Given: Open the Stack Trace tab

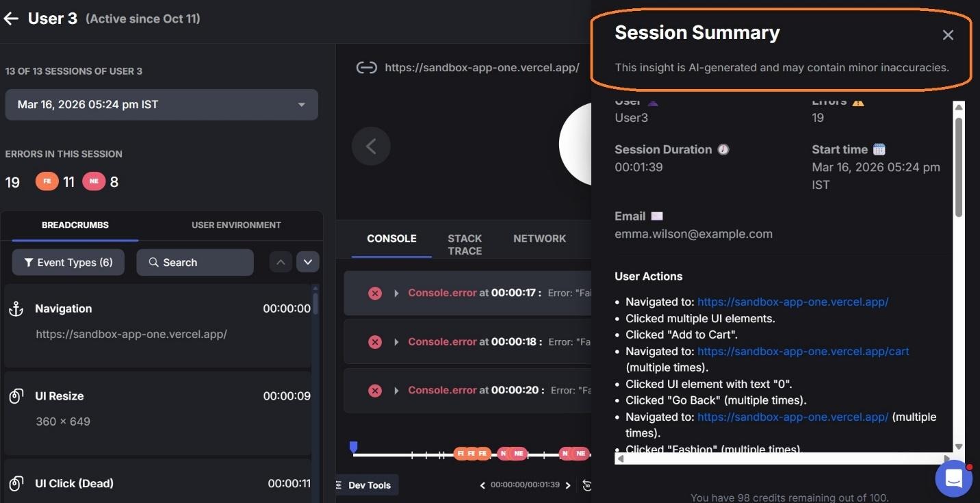Looking at the screenshot, I should [465, 244].
